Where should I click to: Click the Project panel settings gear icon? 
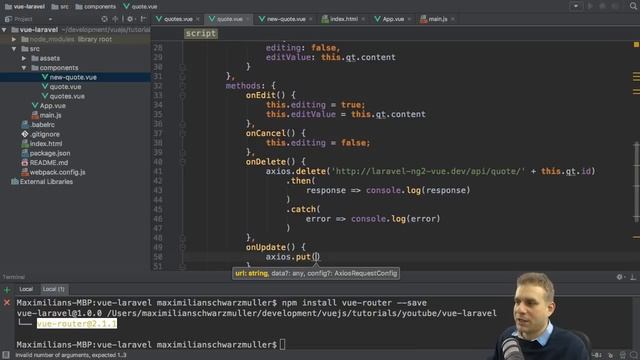130,19
